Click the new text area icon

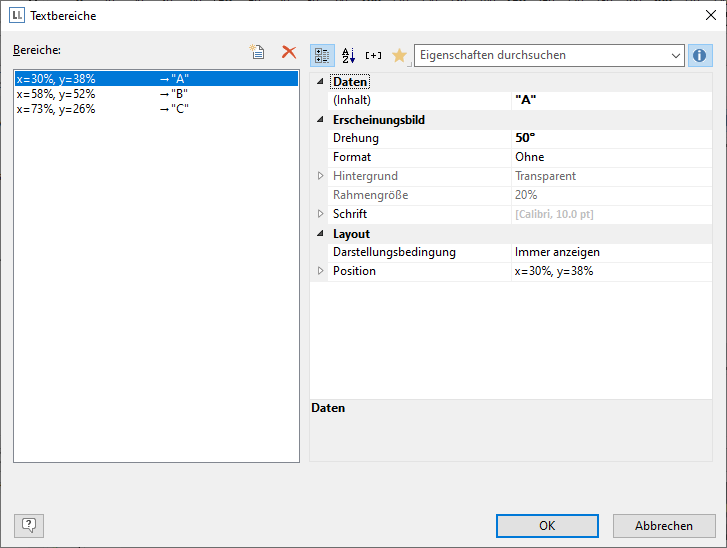(x=257, y=52)
